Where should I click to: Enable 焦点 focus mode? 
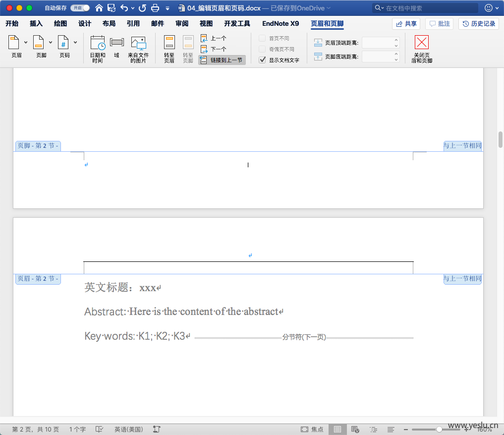(312, 429)
